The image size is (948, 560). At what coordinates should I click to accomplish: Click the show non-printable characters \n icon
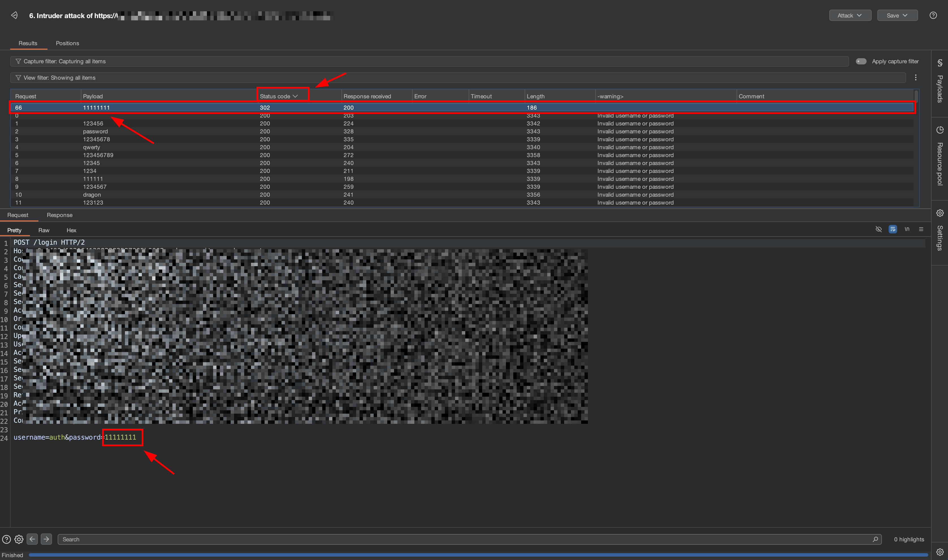click(x=907, y=229)
